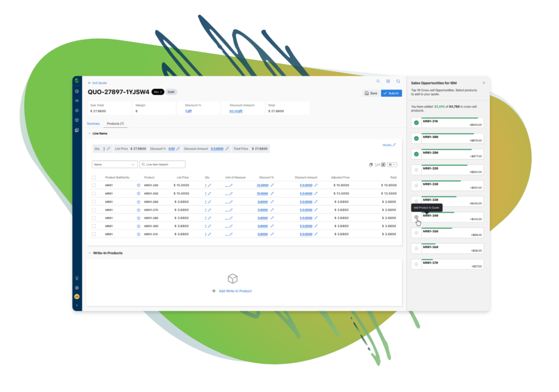Open the grid view icon beside search
559x392 pixels.
point(388,81)
